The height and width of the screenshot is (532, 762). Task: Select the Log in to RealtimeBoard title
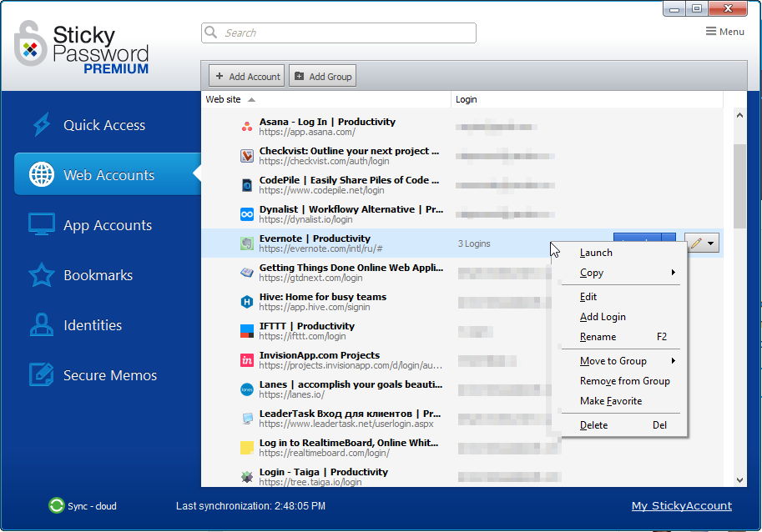point(348,443)
